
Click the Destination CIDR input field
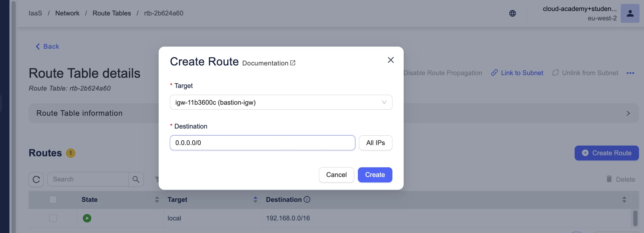(x=262, y=143)
